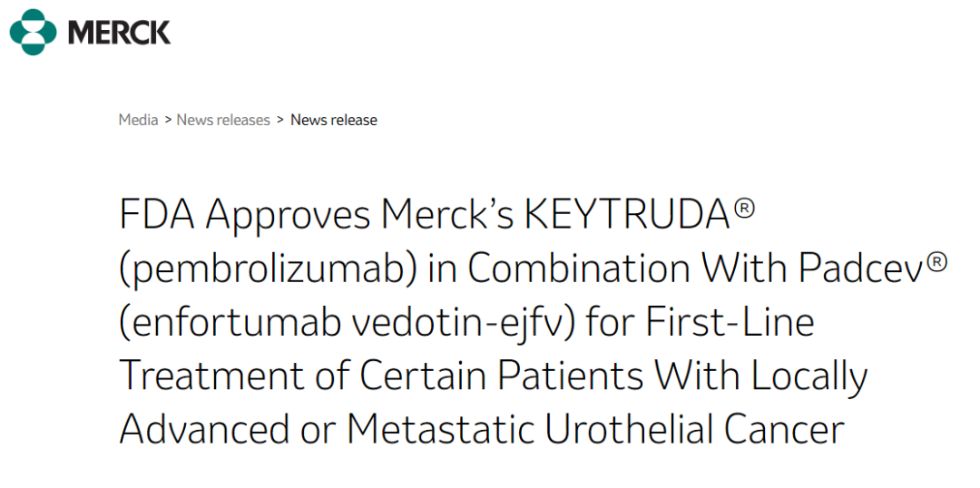Click the separator arrow after News releases
The height and width of the screenshot is (488, 980).
[280, 120]
